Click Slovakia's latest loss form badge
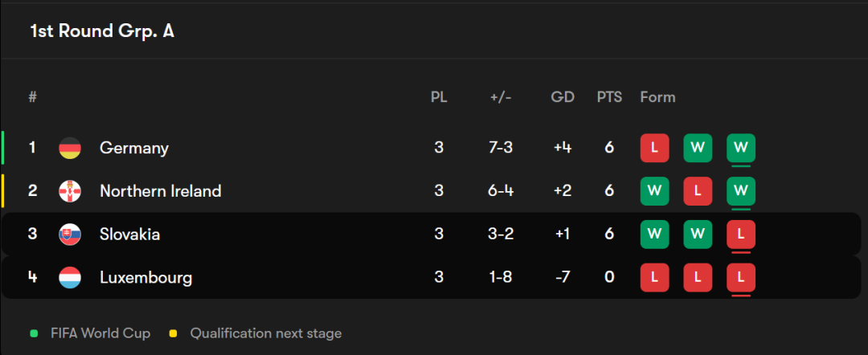Viewport: 868px width, 355px height. point(741,235)
